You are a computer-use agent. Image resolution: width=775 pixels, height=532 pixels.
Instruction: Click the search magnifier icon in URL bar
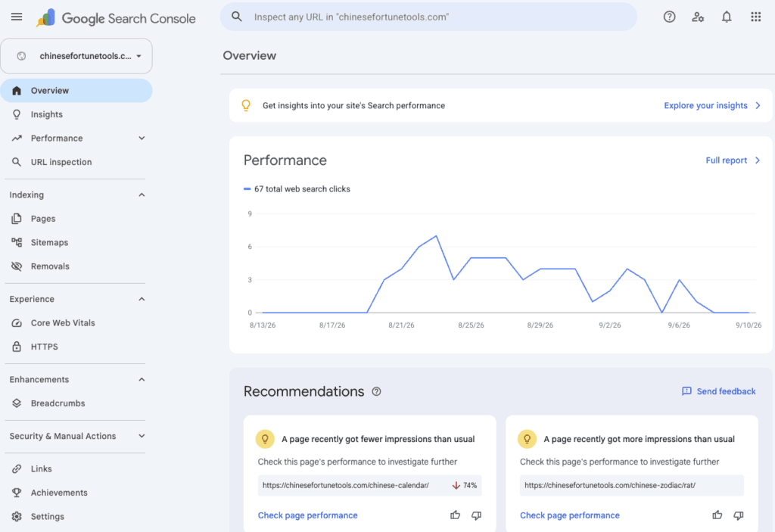point(237,17)
